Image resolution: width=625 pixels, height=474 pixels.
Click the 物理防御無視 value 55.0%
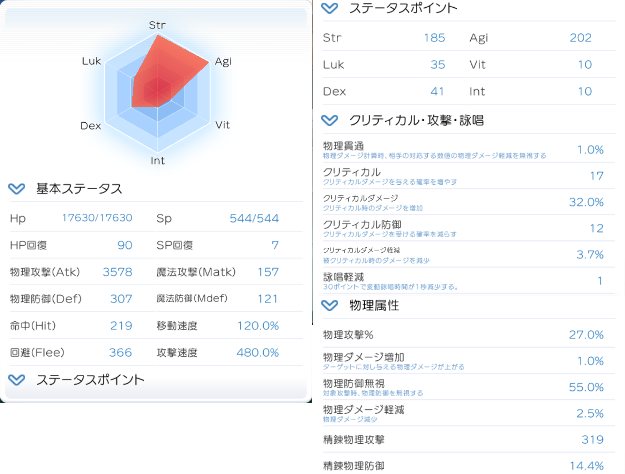tap(586, 387)
